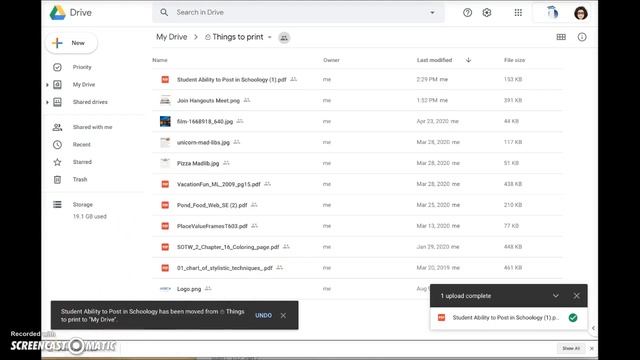Open the Settings gear icon
The image size is (640, 360).
(x=487, y=13)
